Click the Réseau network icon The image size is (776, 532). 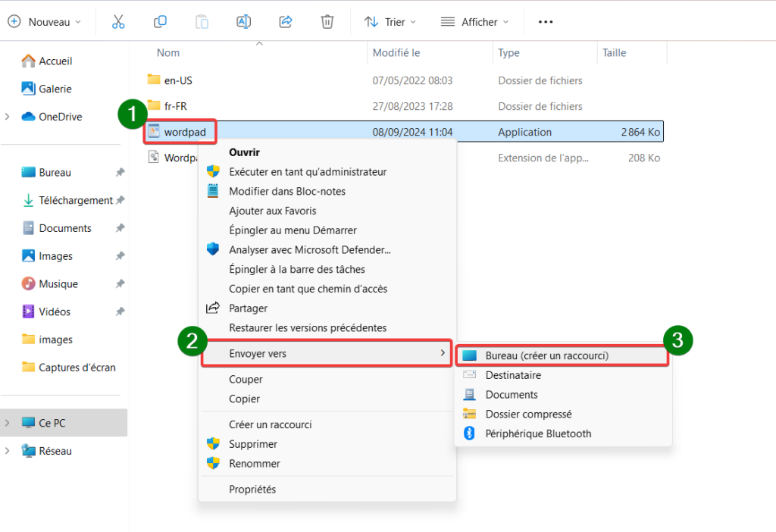click(x=28, y=451)
